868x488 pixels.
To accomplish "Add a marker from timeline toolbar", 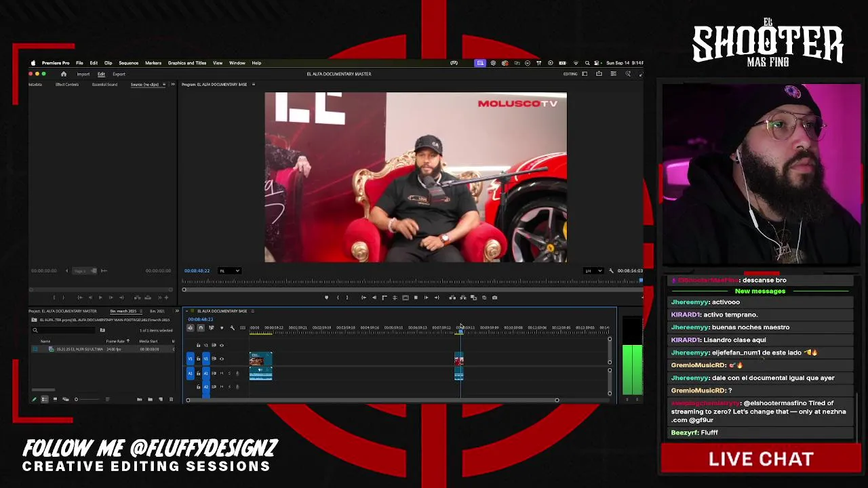I will pyautogui.click(x=221, y=328).
